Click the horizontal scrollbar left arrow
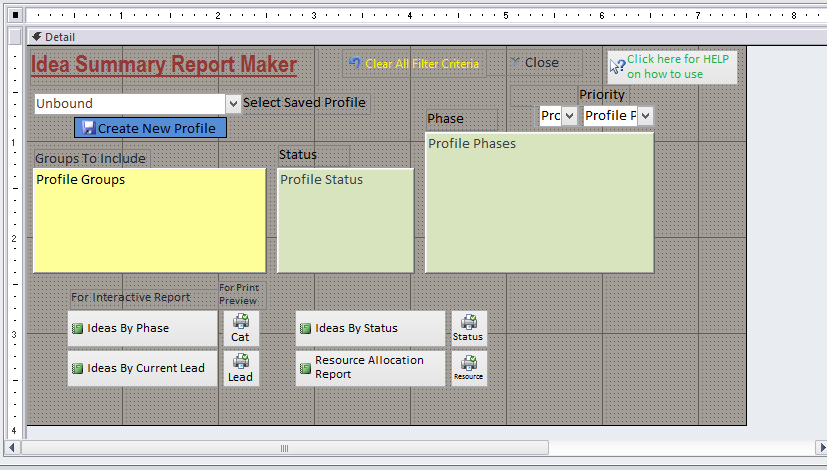Screen dimensions: 827x470 [x=12, y=448]
